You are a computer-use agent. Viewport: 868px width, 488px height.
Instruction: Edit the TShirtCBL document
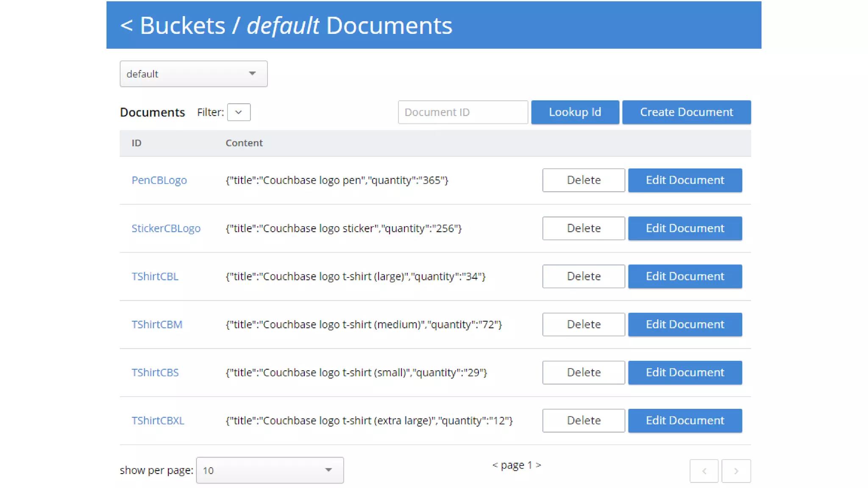[684, 276]
